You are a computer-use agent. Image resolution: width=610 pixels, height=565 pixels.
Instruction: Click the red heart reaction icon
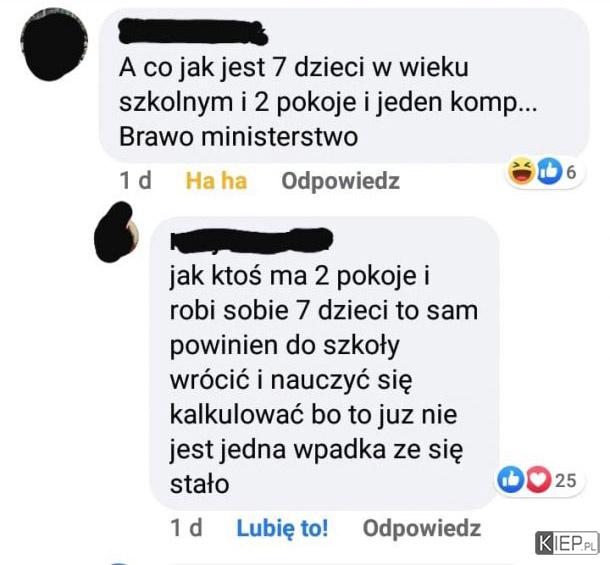tap(539, 479)
